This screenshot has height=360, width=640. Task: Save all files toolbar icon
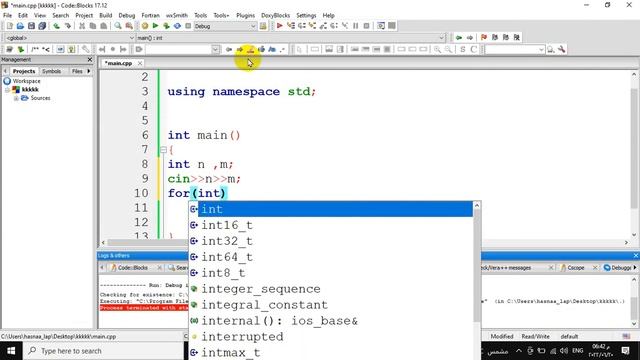click(x=42, y=26)
